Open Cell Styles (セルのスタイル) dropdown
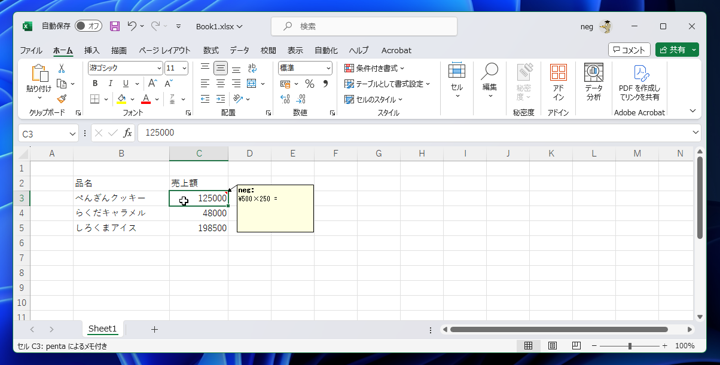The width and height of the screenshot is (720, 365). click(373, 99)
